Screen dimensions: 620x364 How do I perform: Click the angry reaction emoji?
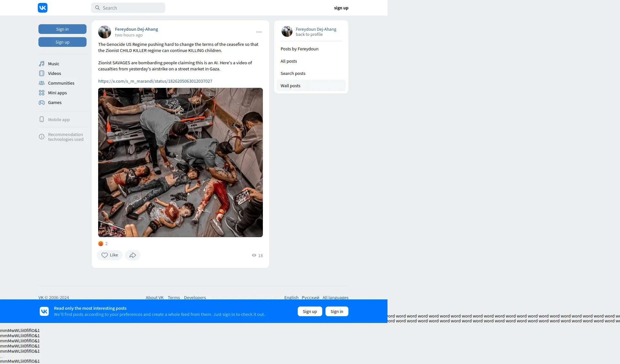coord(101,244)
